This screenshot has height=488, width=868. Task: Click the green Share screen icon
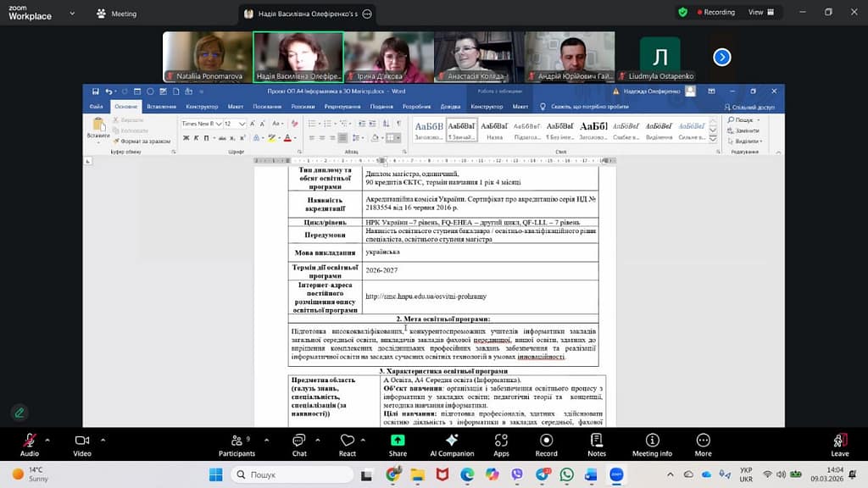coord(398,441)
